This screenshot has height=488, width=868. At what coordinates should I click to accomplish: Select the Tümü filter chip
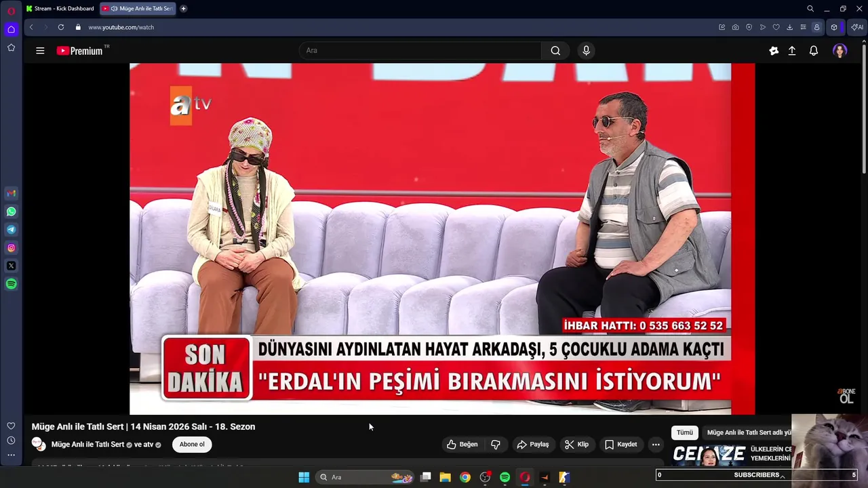685,432
